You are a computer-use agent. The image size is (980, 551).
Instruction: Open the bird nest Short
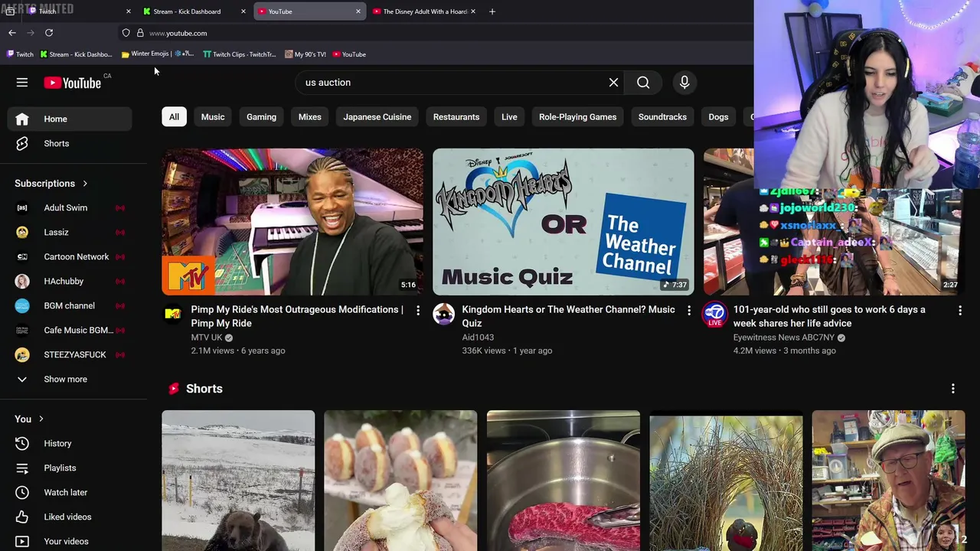coord(726,481)
